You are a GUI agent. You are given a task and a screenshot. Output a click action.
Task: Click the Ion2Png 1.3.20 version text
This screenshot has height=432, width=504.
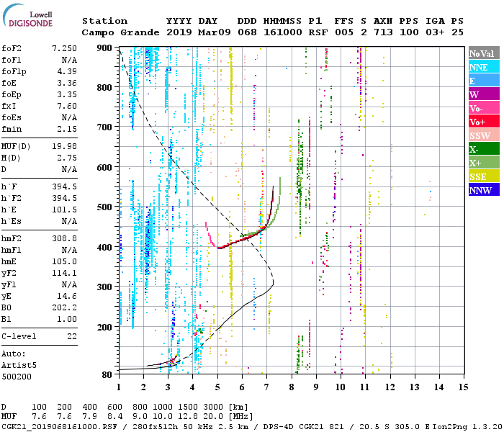pyautogui.click(x=467, y=426)
